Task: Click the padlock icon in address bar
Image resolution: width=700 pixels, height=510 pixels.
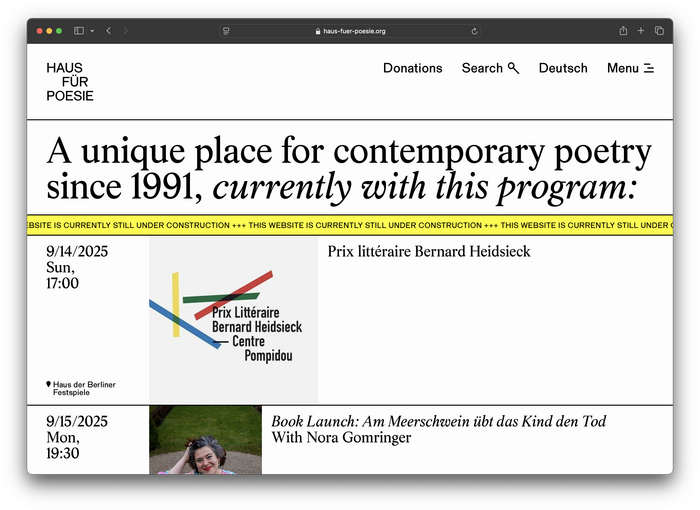Action: coord(318,31)
